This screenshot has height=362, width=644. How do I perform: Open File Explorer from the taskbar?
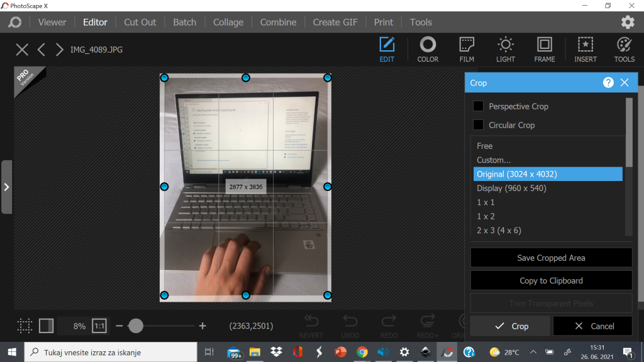(255, 352)
